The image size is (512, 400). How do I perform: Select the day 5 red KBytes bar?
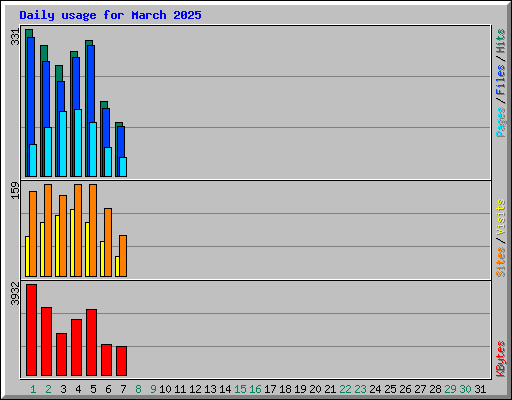(x=91, y=342)
